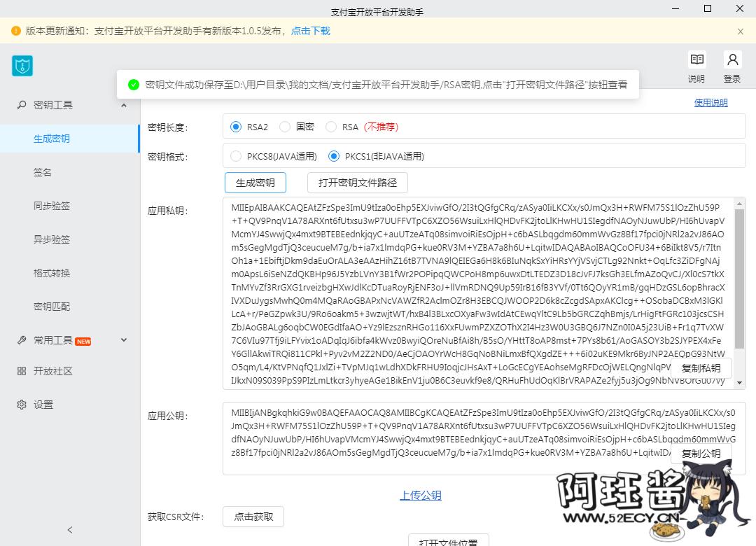Open 密钥匹配 in the sidebar
Image resolution: width=756 pixels, height=546 pixels.
pos(70,307)
